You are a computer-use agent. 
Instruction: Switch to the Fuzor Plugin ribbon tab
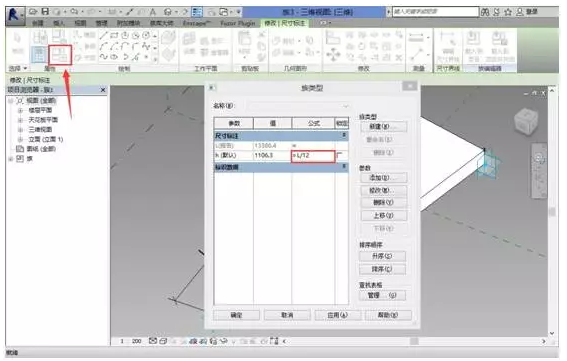[x=238, y=23]
